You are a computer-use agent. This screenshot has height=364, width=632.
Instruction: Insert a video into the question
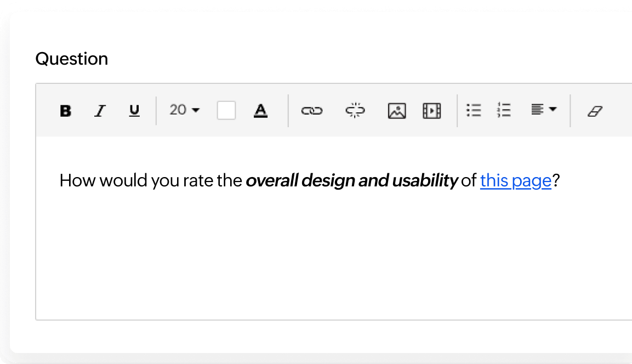[x=432, y=110]
